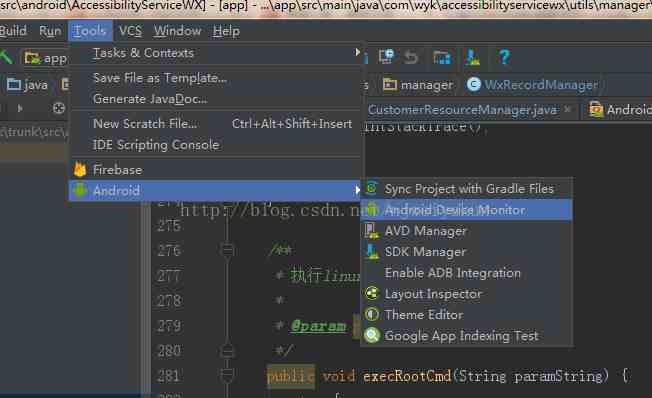Image resolution: width=652 pixels, height=398 pixels.
Task: Open AVD Manager from submenu
Action: point(467,231)
